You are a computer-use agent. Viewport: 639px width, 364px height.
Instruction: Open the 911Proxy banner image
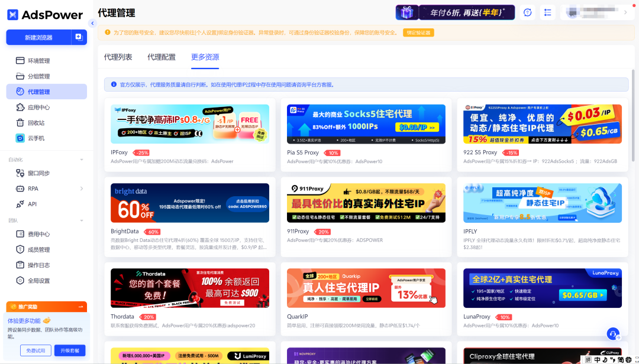click(366, 203)
